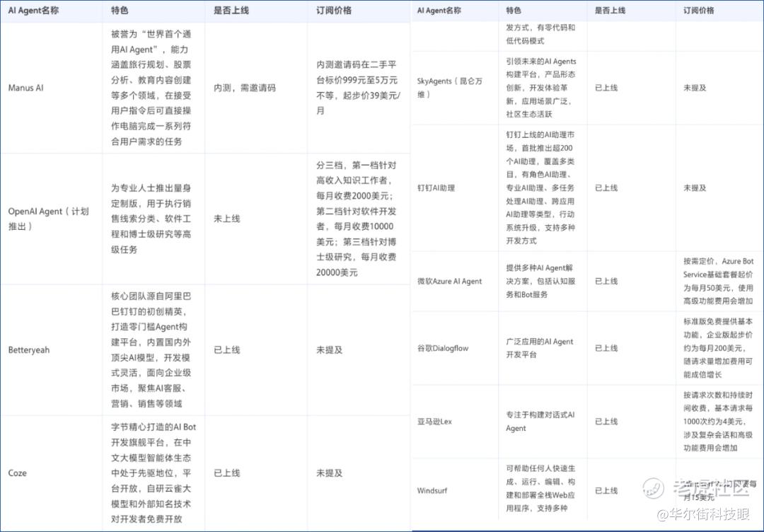Click "已上线" in the Betteryeah row
Screen dimensions: 764x532
pos(226,349)
